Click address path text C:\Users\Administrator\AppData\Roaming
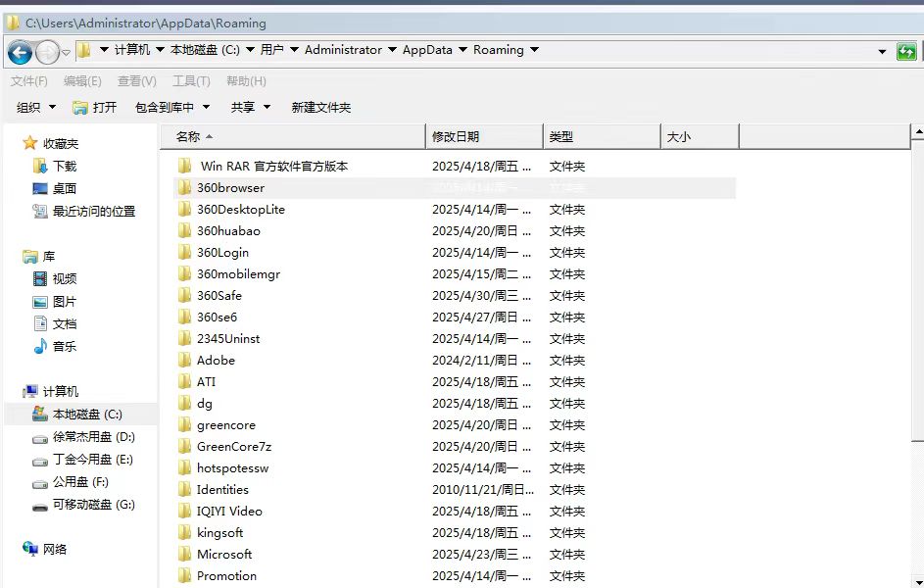Viewport: 924px width, 588px height. (146, 23)
